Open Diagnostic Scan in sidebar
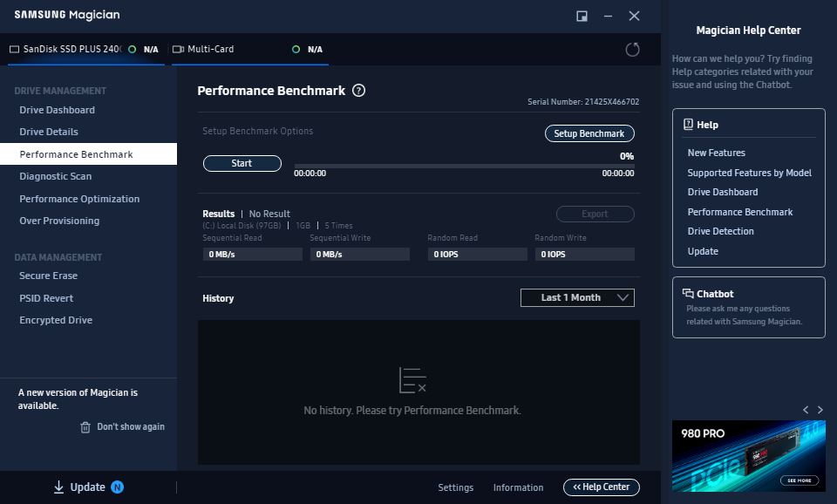 [56, 176]
